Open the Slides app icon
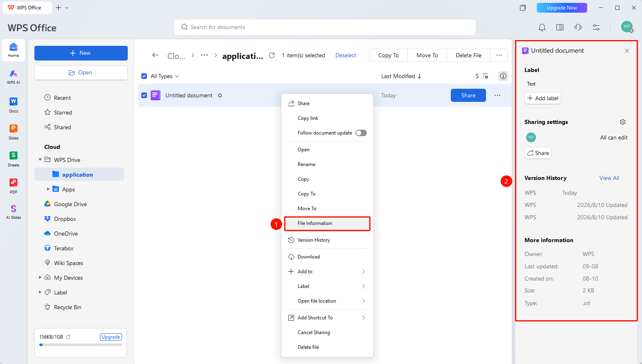This screenshot has height=364, width=642. (14, 131)
